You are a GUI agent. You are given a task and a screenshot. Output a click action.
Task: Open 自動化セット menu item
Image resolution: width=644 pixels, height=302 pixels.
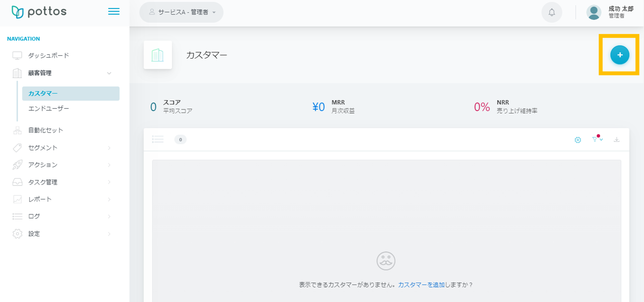pos(45,130)
